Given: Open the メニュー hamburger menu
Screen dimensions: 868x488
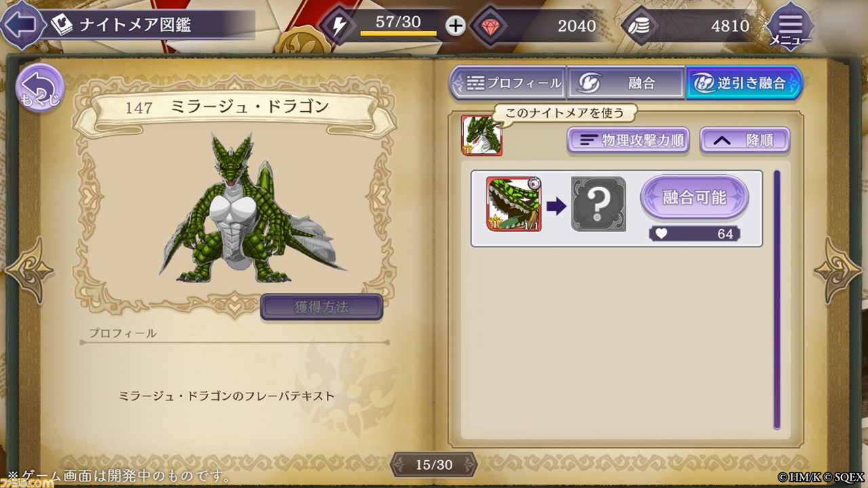Looking at the screenshot, I should click(789, 26).
